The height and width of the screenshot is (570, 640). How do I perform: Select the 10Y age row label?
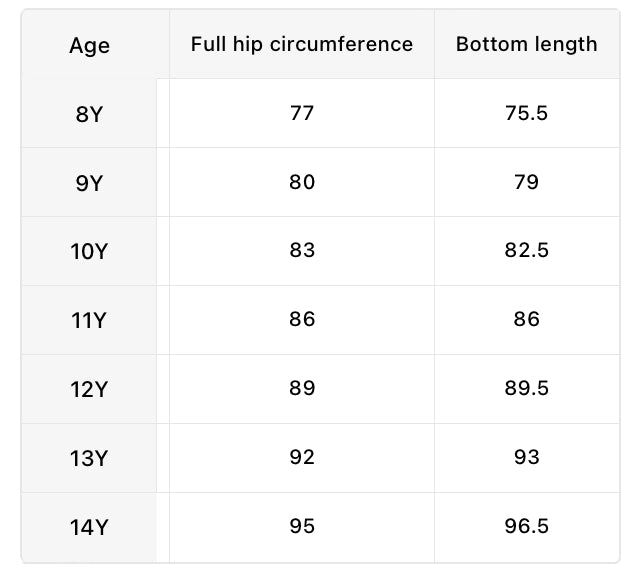89,252
